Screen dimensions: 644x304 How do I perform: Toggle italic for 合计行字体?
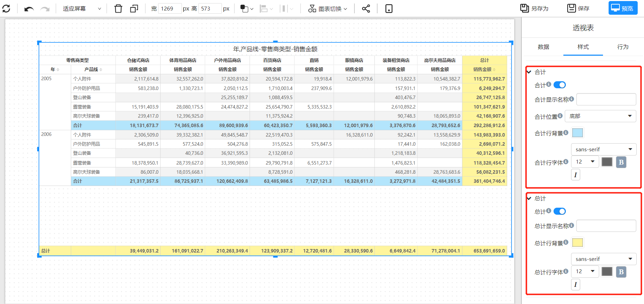(x=576, y=175)
